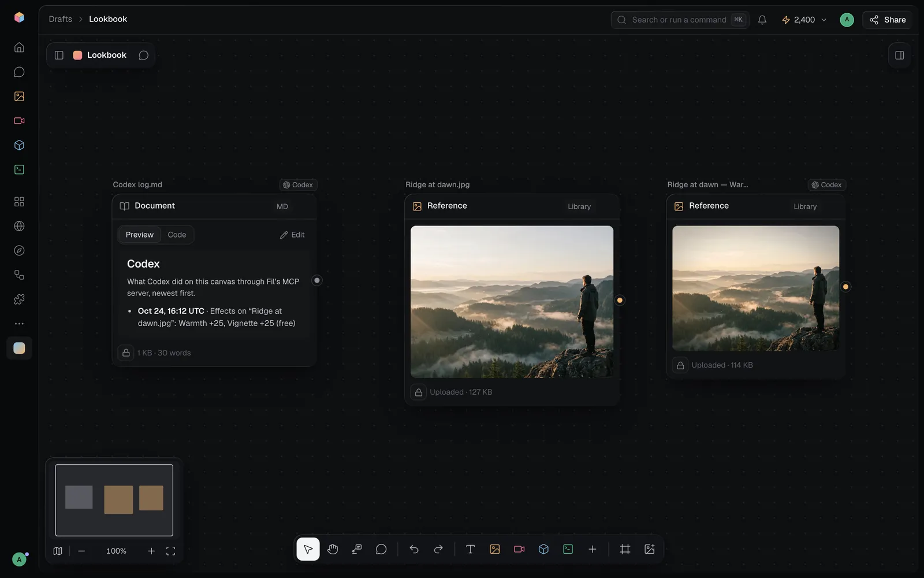The height and width of the screenshot is (578, 924).
Task: Switch to the Preview tab
Action: point(140,235)
